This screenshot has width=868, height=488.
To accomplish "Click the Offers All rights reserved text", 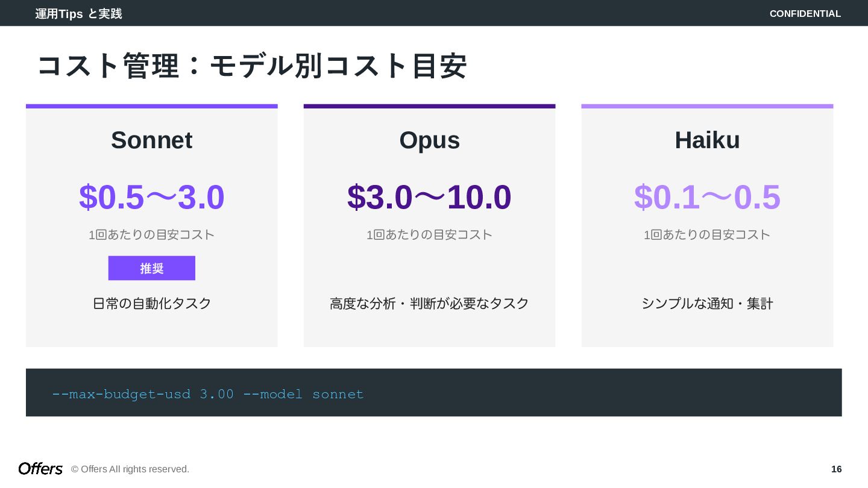I will (x=130, y=469).
